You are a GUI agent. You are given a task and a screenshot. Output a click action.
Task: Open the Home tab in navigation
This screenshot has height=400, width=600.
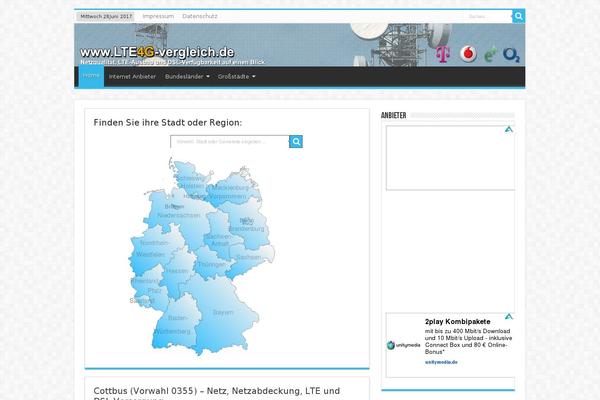(x=91, y=77)
